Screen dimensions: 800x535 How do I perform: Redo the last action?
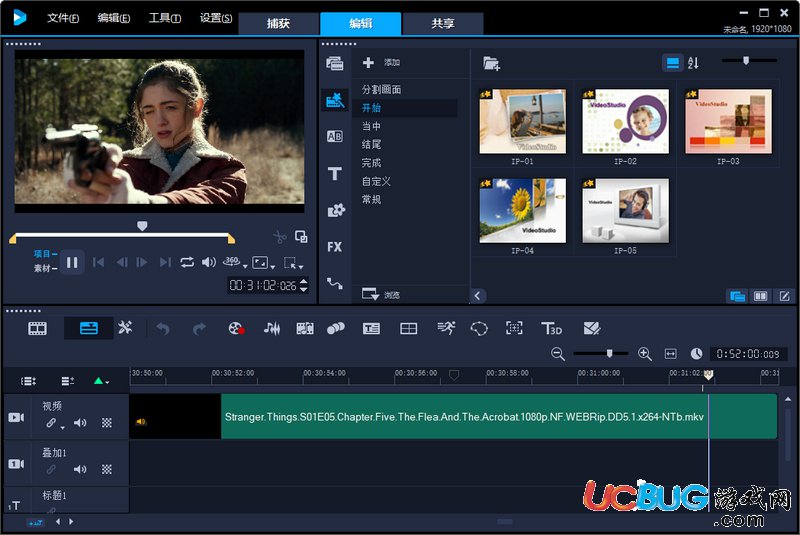[x=199, y=328]
